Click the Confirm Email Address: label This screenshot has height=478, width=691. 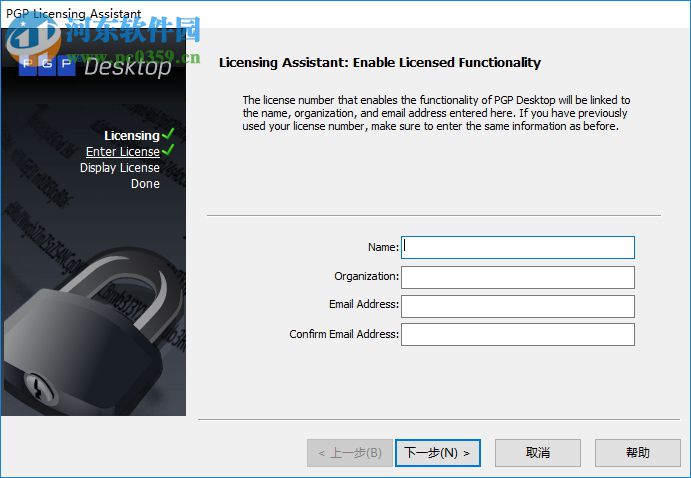[344, 334]
